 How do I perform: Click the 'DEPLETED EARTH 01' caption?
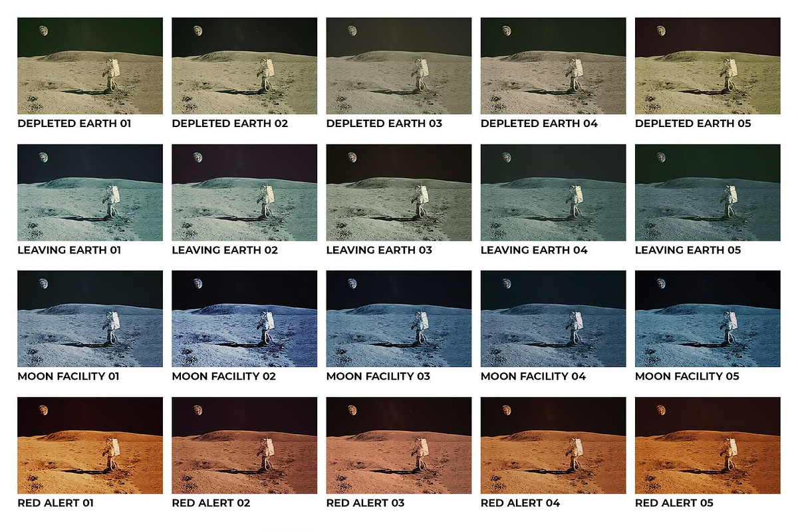[x=74, y=124]
